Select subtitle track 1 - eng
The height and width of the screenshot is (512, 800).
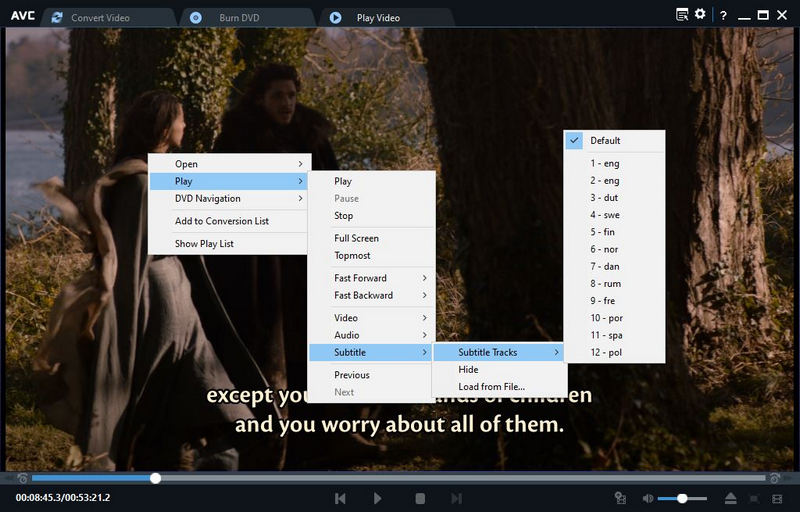(x=615, y=163)
